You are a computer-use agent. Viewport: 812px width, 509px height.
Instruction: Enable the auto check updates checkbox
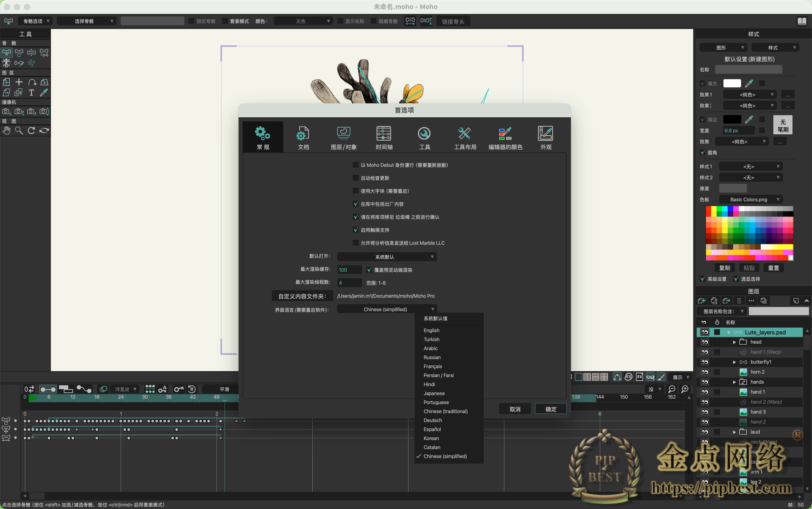pos(355,178)
